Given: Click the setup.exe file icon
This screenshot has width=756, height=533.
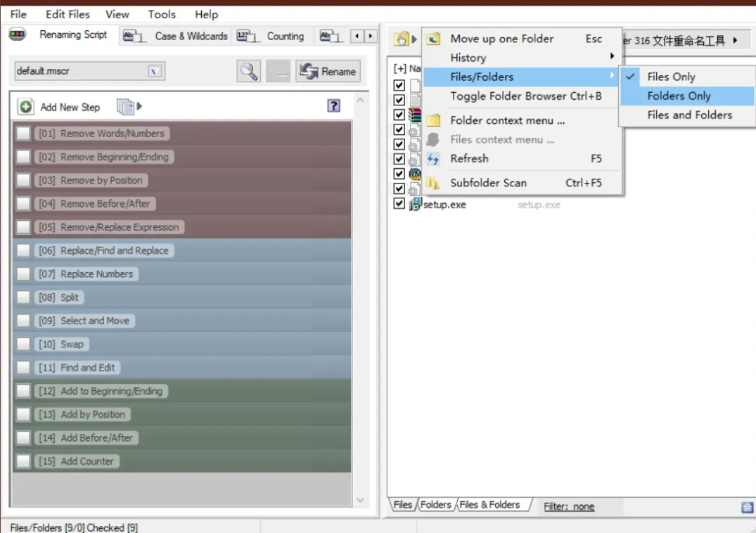Looking at the screenshot, I should tap(415, 205).
